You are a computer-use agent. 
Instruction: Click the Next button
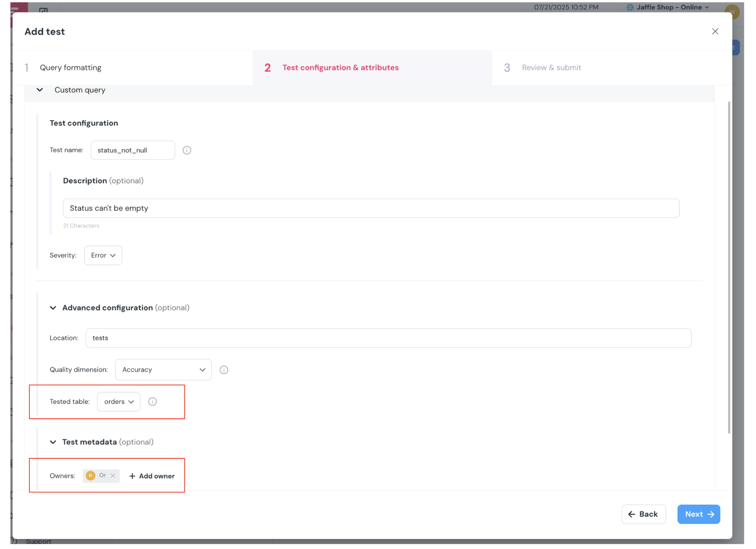pyautogui.click(x=699, y=514)
